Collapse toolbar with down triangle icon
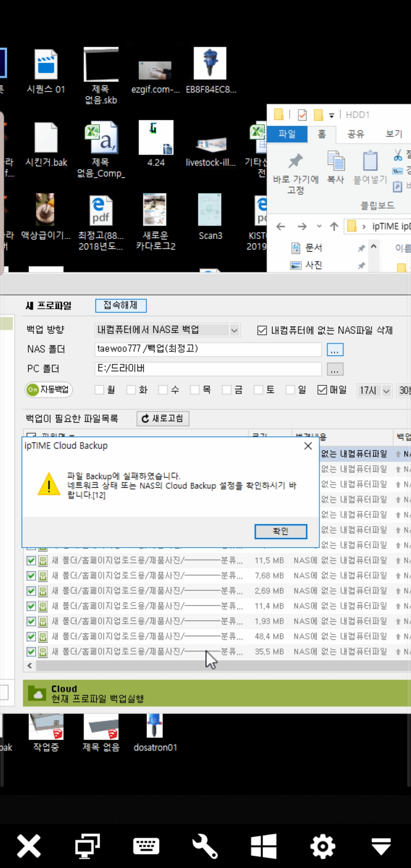 pyautogui.click(x=381, y=846)
